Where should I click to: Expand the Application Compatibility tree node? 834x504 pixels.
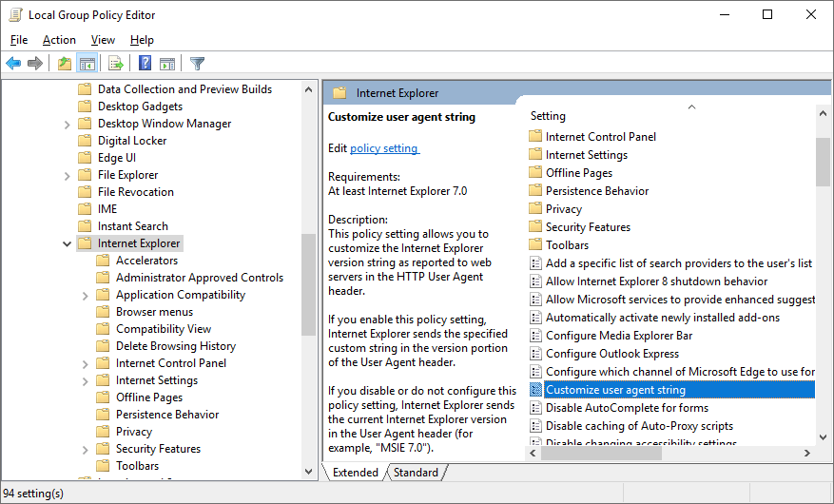click(x=86, y=295)
